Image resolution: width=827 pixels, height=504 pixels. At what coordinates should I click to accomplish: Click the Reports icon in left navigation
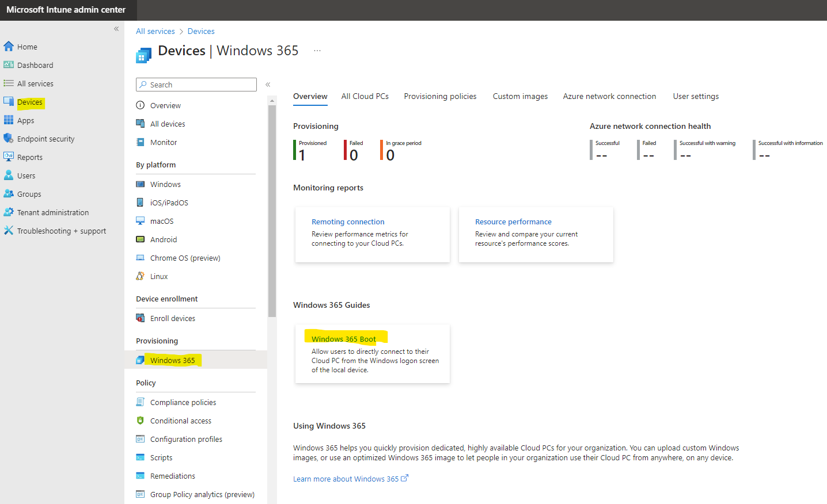click(x=9, y=157)
